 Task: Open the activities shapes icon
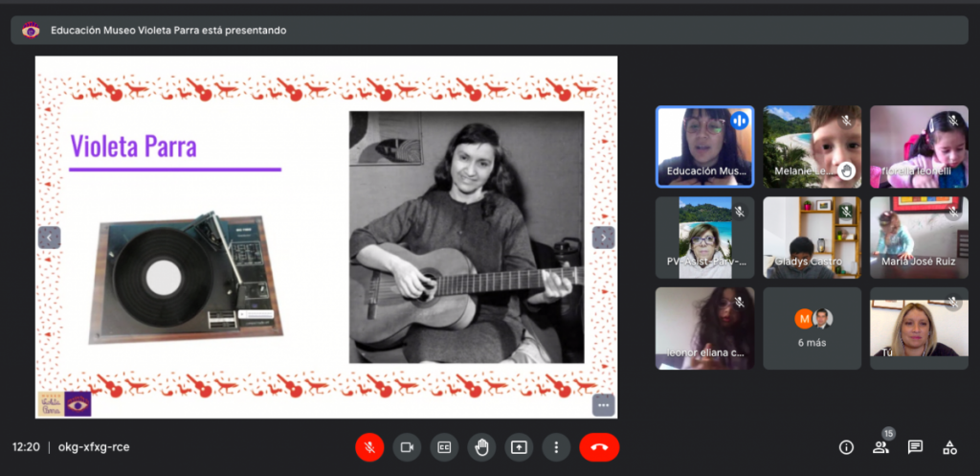949,447
